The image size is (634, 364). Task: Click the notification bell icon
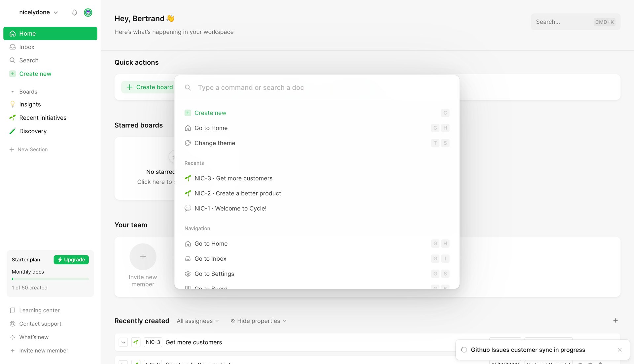(x=75, y=13)
